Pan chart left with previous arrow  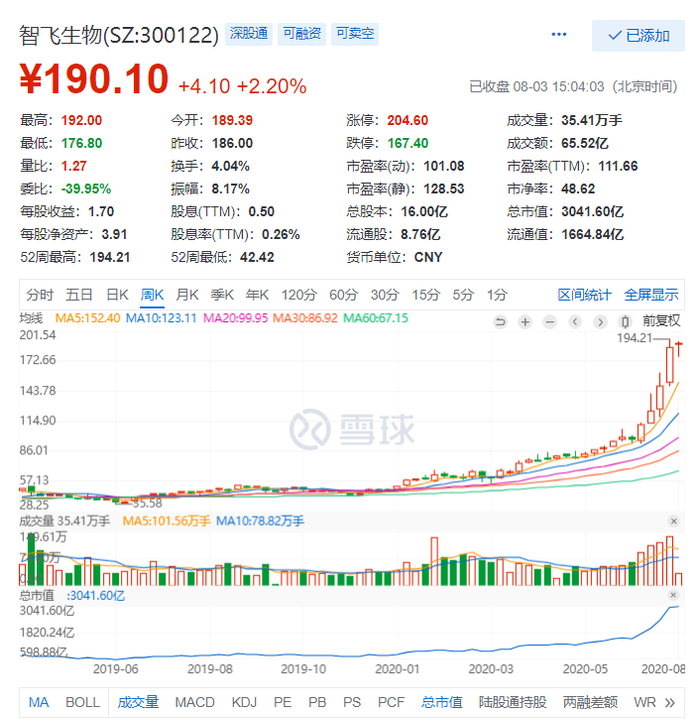575,321
